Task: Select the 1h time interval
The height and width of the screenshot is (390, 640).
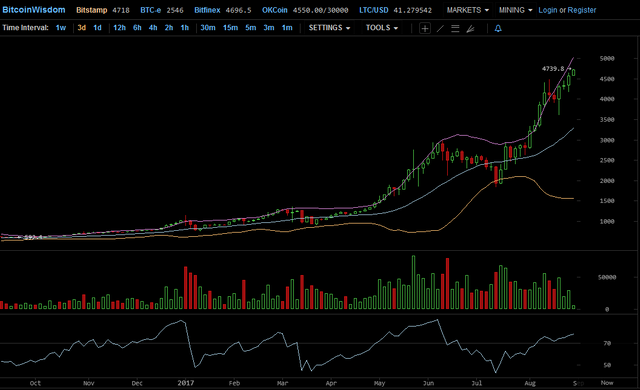Action: coord(184,28)
